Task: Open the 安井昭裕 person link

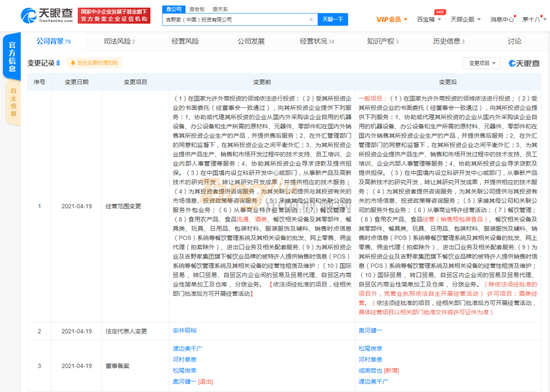Action: point(184,330)
